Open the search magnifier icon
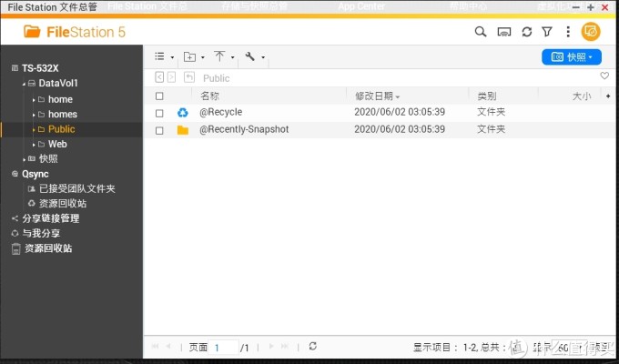Image resolution: width=619 pixels, height=364 pixels. coord(480,32)
